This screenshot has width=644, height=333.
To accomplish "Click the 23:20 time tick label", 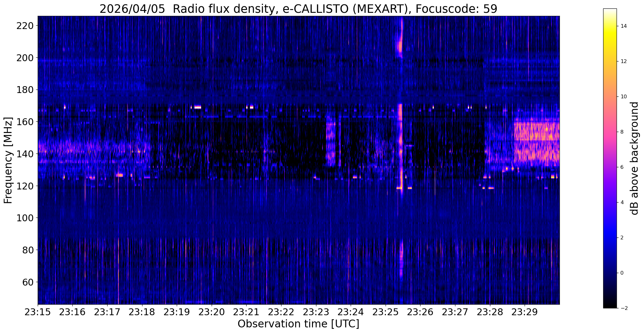I will pos(212,312).
